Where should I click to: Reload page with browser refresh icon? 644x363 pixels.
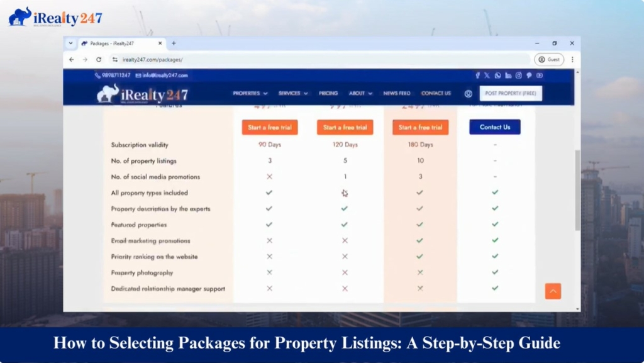pyautogui.click(x=99, y=60)
